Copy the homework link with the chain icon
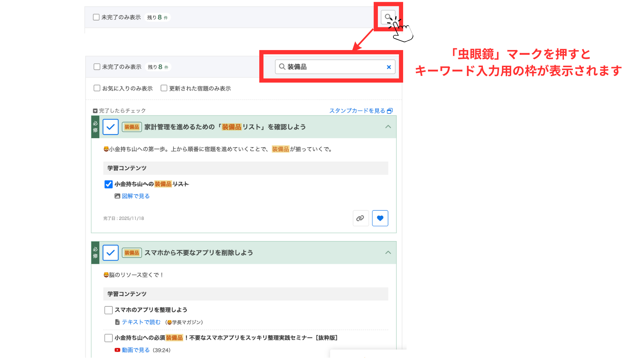The width and height of the screenshot is (644, 362). (x=361, y=218)
